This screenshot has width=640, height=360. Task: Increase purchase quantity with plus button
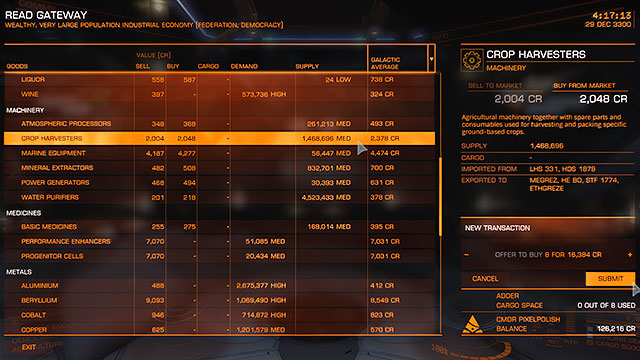pos(630,255)
